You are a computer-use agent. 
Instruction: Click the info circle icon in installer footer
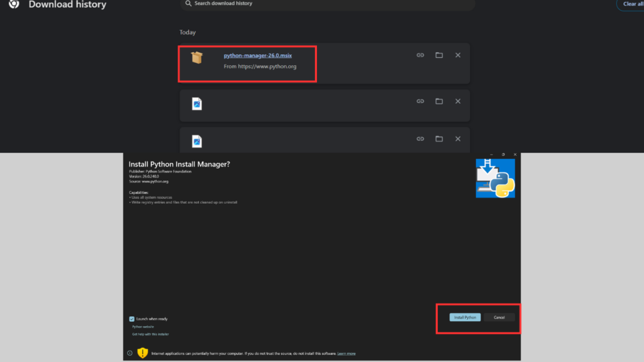click(130, 353)
